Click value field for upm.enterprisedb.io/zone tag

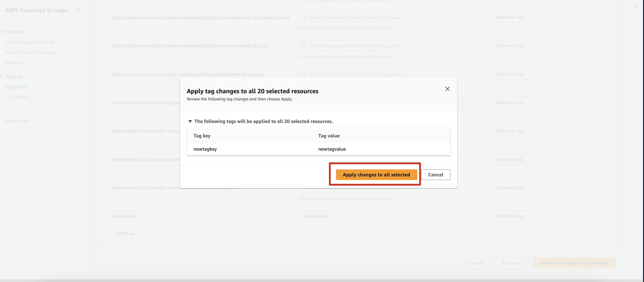pyautogui.click(x=391, y=46)
